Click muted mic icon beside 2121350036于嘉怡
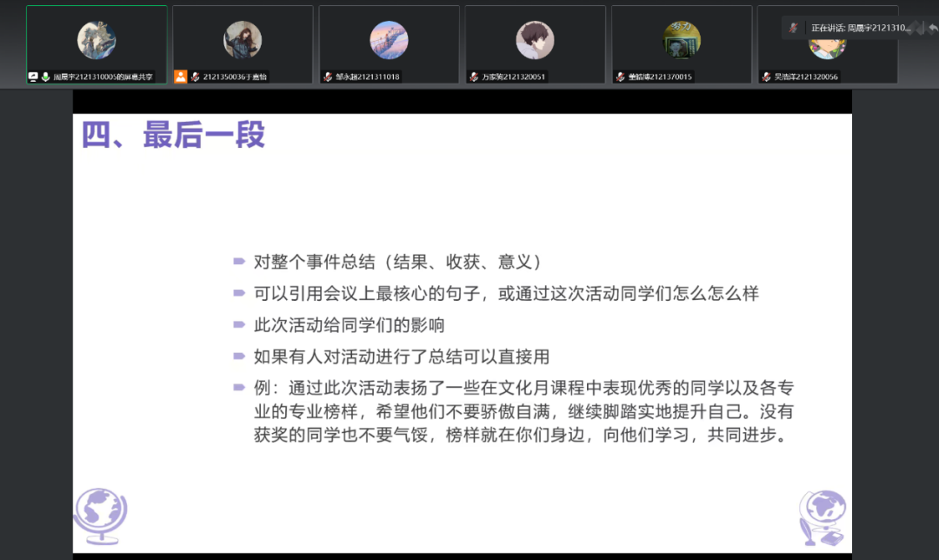939x560 pixels. (x=195, y=77)
